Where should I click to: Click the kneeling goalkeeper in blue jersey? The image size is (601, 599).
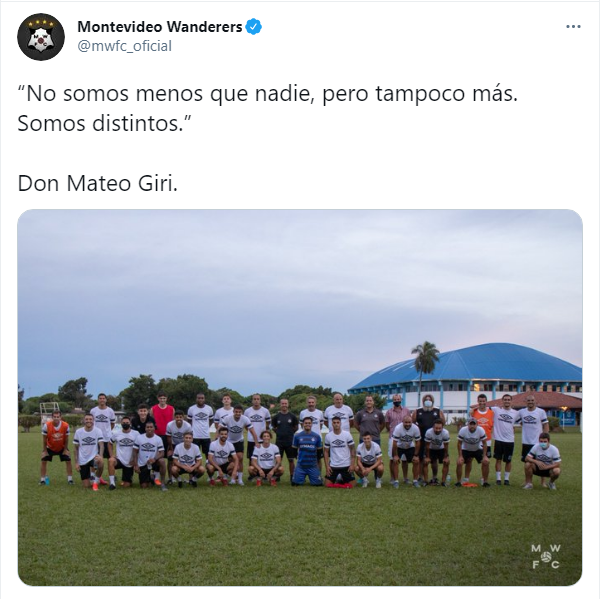(x=307, y=452)
